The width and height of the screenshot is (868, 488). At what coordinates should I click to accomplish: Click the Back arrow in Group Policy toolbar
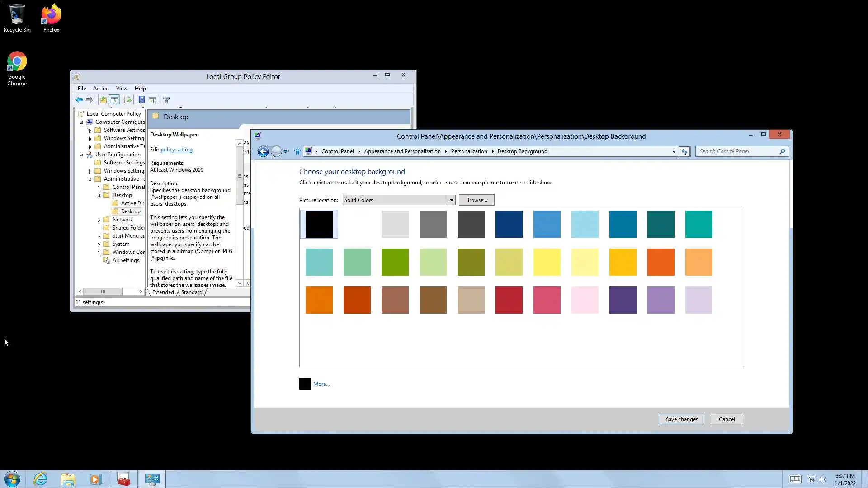click(79, 100)
